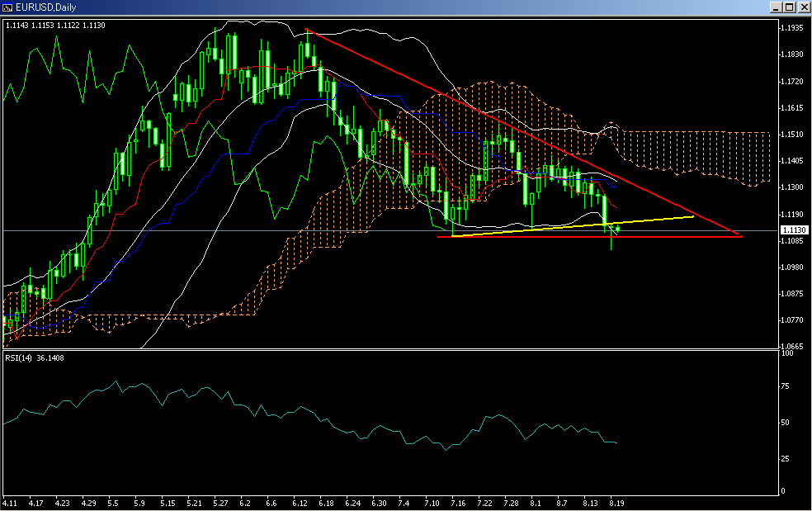Click the OHLC values 1.1143 1.1153 1.1122 1.1130

click(55, 26)
